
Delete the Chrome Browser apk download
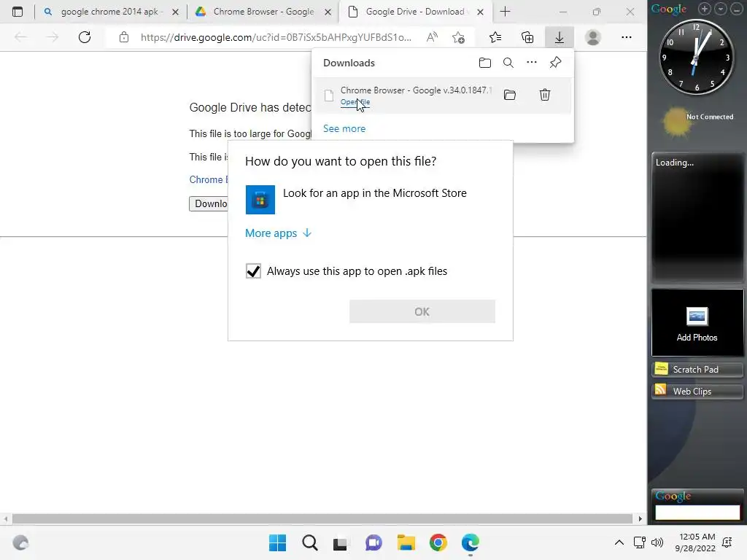tap(544, 95)
